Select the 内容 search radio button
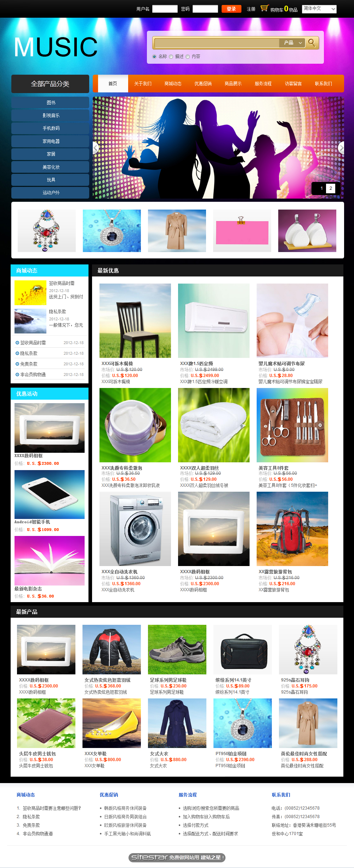The width and height of the screenshot is (354, 868). pyautogui.click(x=188, y=57)
